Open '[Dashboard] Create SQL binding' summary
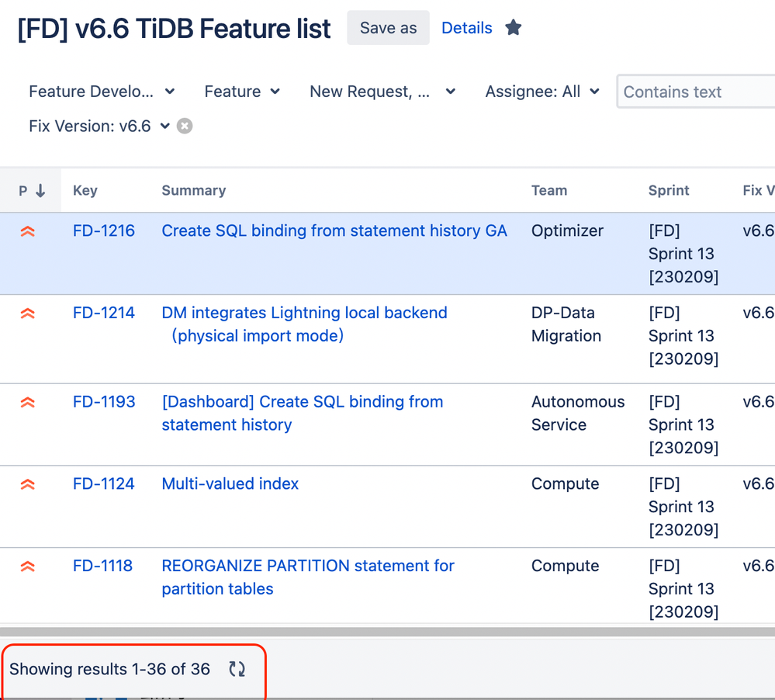 [303, 414]
